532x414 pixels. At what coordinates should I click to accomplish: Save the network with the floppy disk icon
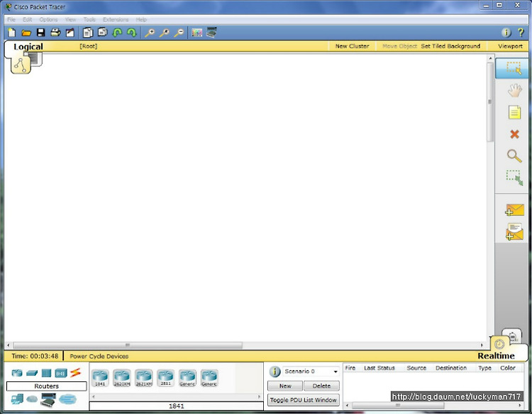click(40, 33)
